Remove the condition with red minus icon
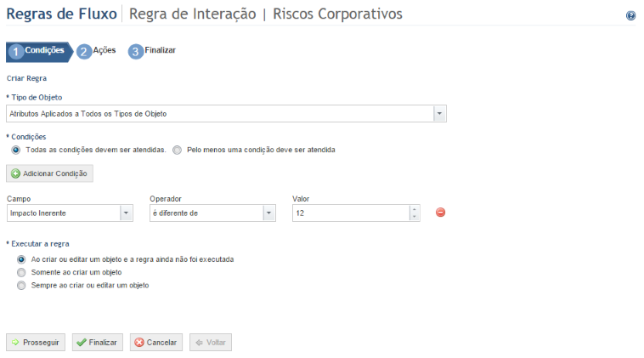Viewport: 644px width, 358px height. [440, 213]
